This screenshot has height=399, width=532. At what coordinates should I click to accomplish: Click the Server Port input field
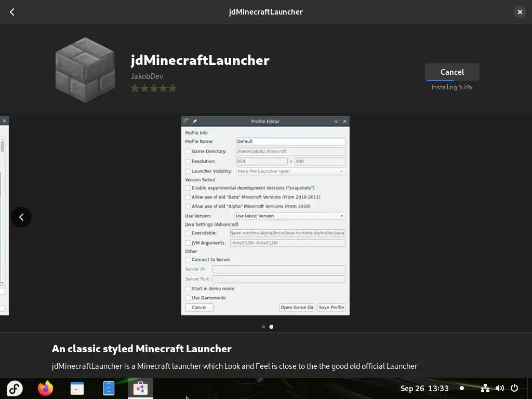coord(279,279)
